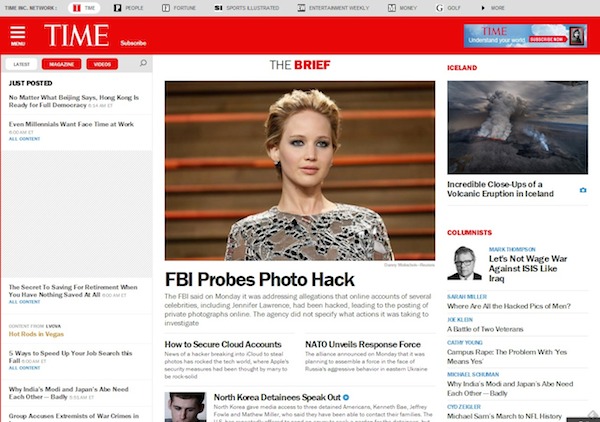Open Group Accuses Extremists of War Crimes
Screen dimensions: 600x422
pos(74,416)
